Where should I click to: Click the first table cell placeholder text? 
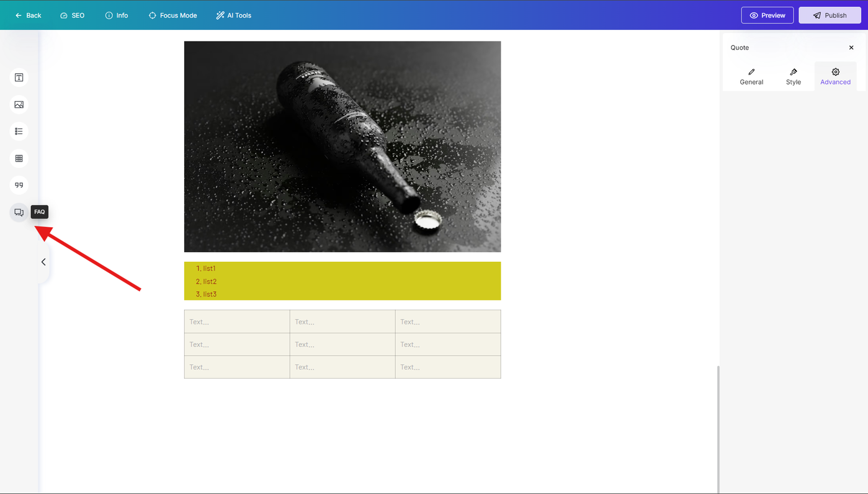[x=199, y=322]
